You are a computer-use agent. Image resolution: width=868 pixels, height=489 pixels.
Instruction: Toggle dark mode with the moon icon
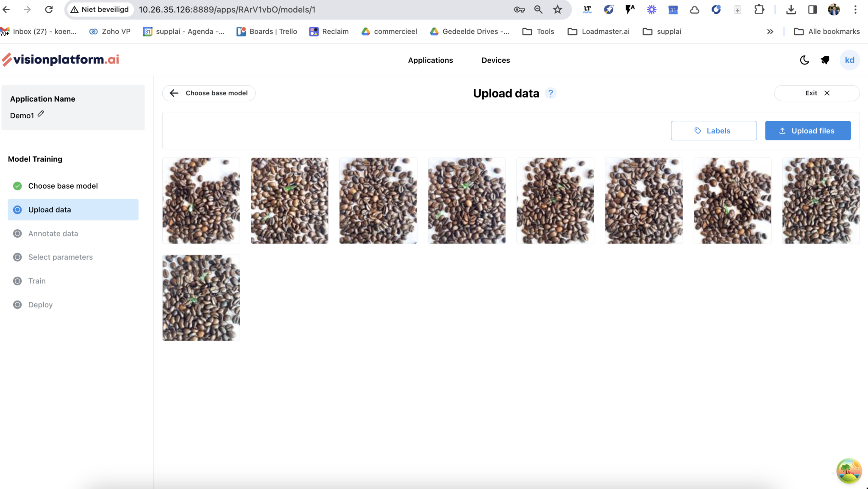click(x=804, y=60)
